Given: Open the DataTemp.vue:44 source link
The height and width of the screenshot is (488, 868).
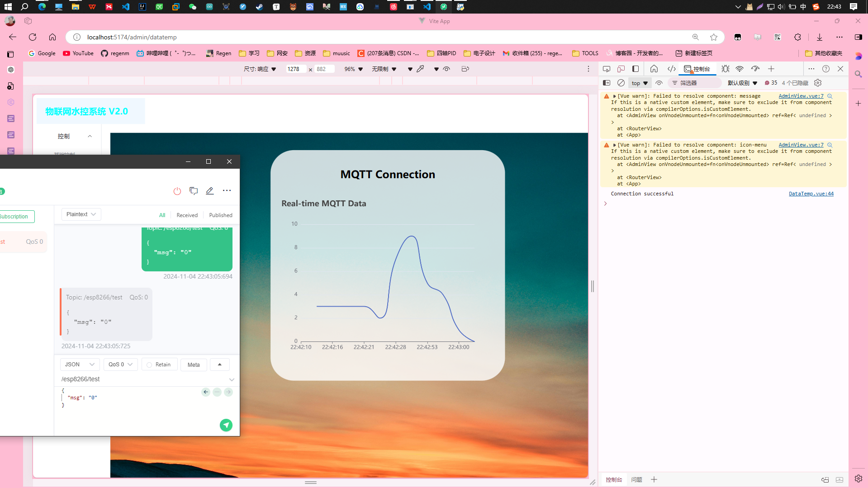Looking at the screenshot, I should pyautogui.click(x=811, y=194).
